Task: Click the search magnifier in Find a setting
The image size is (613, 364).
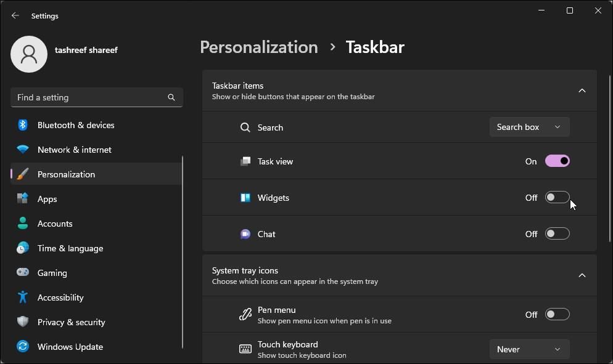Action: [171, 97]
